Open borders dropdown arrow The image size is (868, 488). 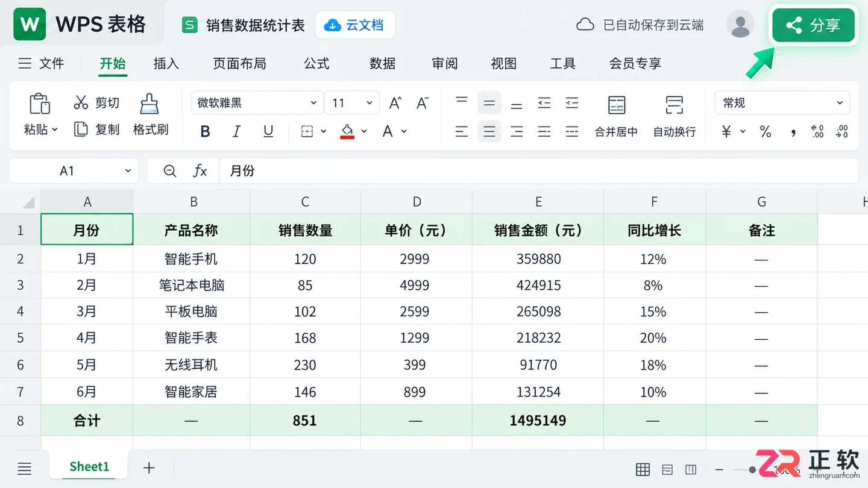coord(324,131)
